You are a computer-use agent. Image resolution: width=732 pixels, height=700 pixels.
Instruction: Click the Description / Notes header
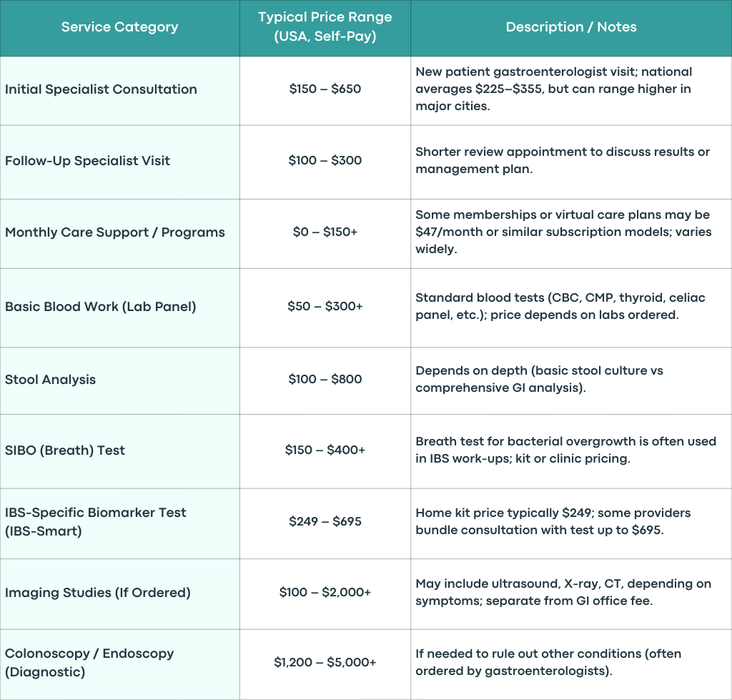(571, 28)
